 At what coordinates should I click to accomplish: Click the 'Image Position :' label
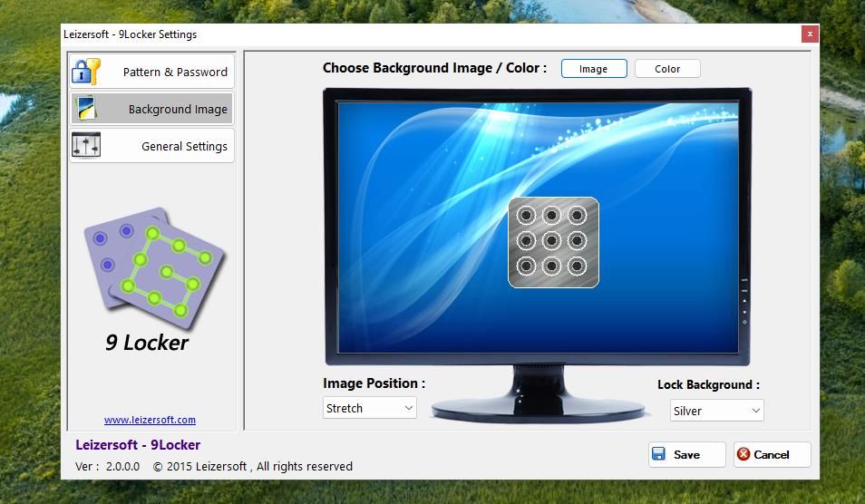pyautogui.click(x=374, y=383)
